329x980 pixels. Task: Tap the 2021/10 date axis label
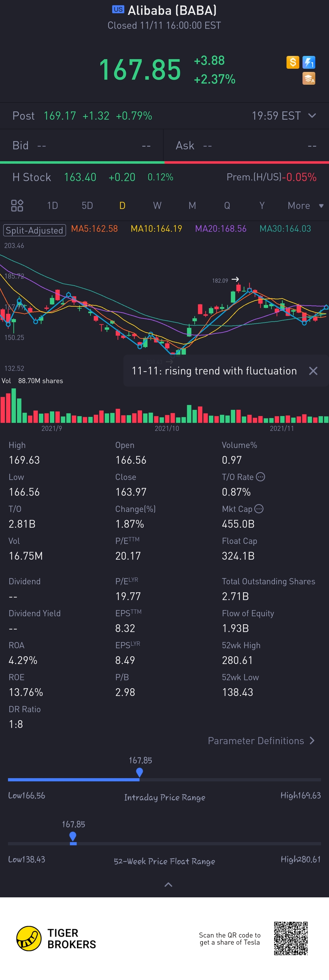[167, 428]
